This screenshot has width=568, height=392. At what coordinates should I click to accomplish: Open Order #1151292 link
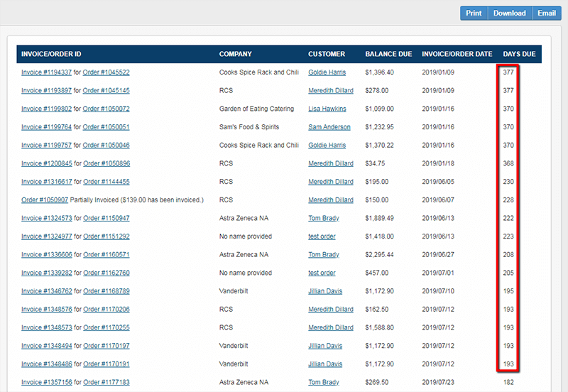(106, 236)
